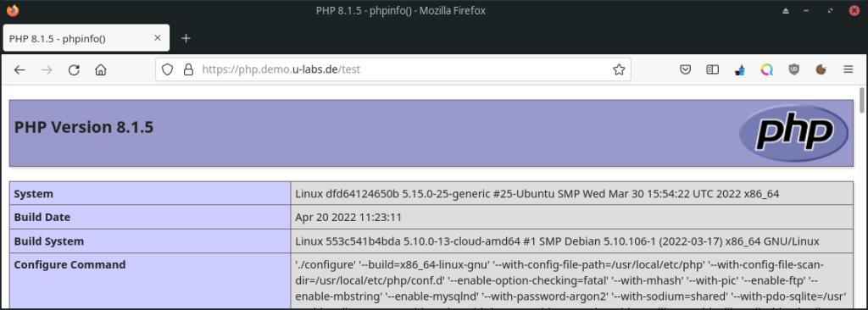
Task: Open the rainbow Q extension
Action: pos(766,69)
